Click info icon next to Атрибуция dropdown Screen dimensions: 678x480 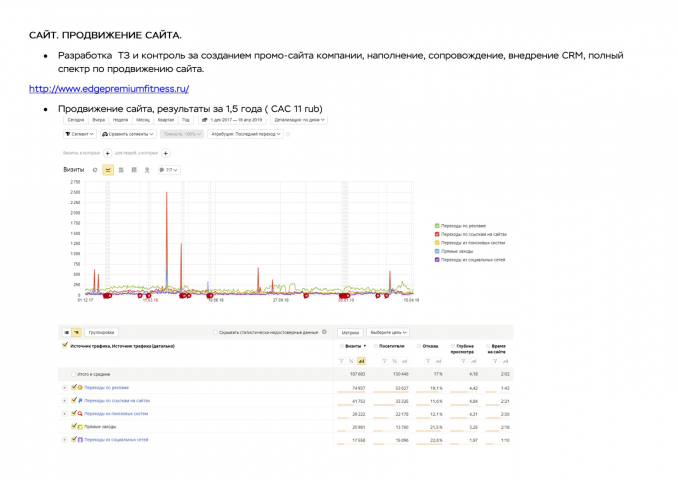[288, 134]
